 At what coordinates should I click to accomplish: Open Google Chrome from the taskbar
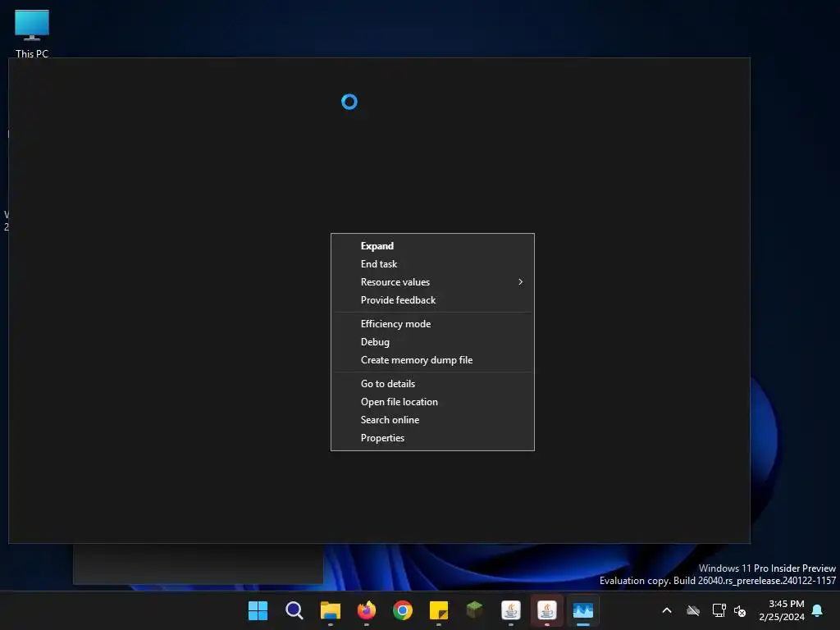[x=402, y=610]
